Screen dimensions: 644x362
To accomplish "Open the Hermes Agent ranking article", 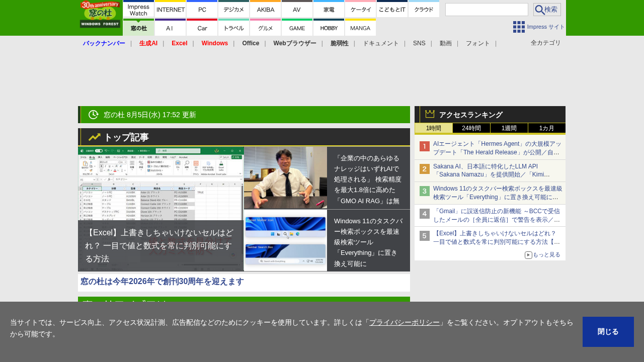I will [497, 148].
